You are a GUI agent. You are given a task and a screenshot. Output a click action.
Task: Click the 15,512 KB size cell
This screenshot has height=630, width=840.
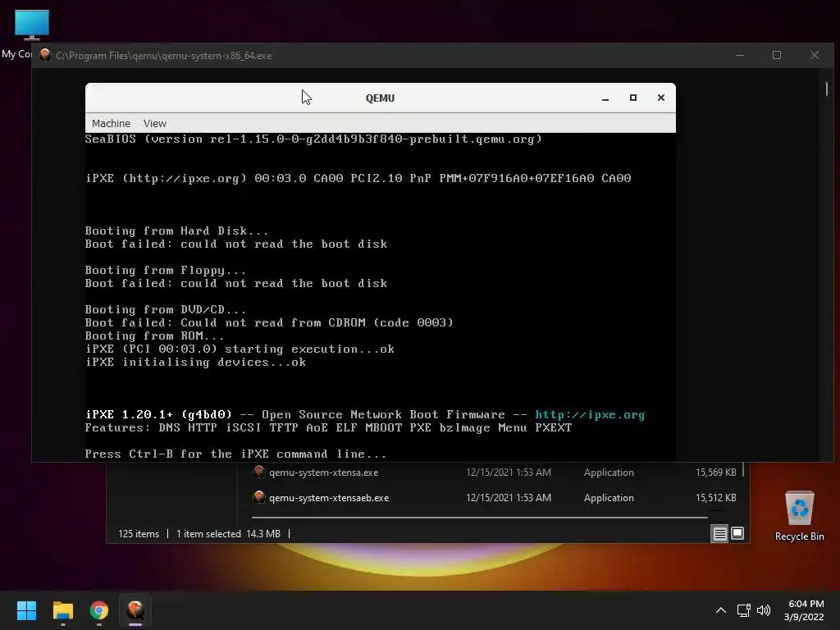click(x=715, y=498)
